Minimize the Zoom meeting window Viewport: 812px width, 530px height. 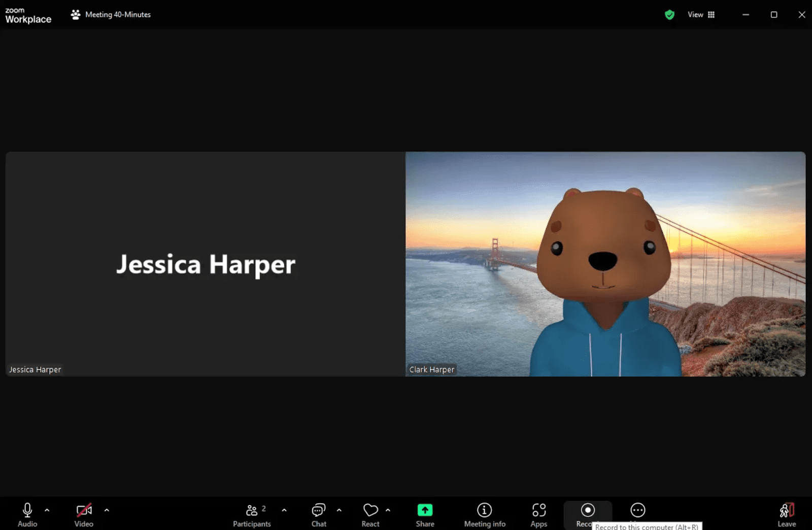click(746, 15)
